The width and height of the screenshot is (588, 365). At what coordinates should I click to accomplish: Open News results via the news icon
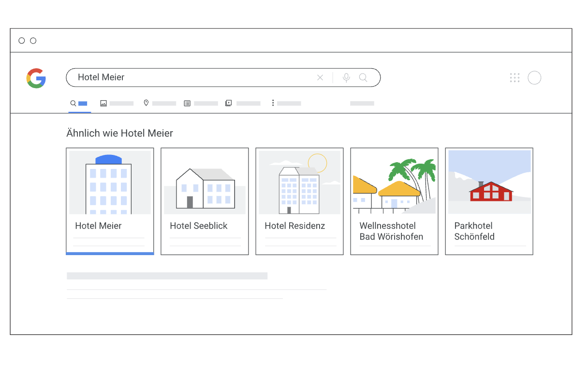pos(187,103)
